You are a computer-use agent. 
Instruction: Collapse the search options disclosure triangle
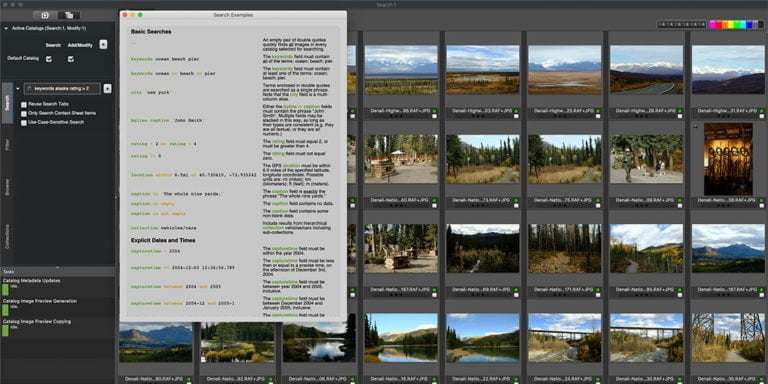point(18,89)
